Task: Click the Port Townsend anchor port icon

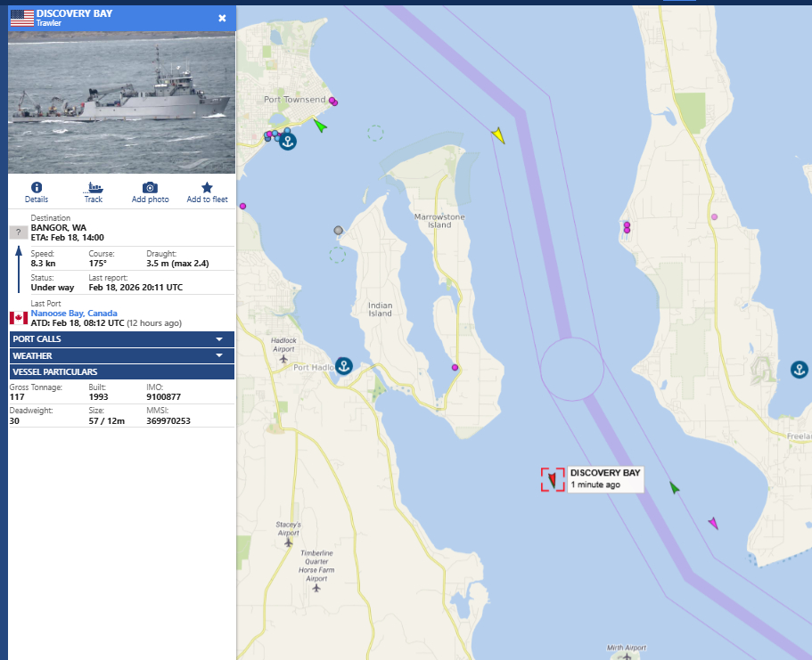Action: [288, 141]
